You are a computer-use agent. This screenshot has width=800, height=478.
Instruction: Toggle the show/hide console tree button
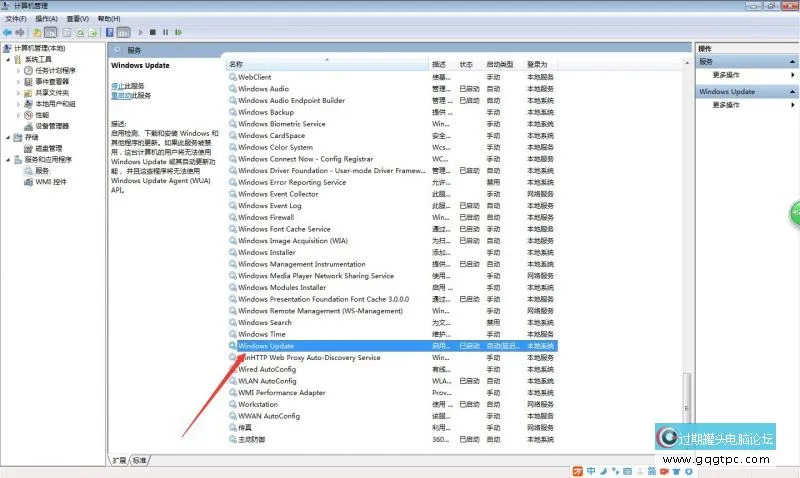(x=51, y=32)
